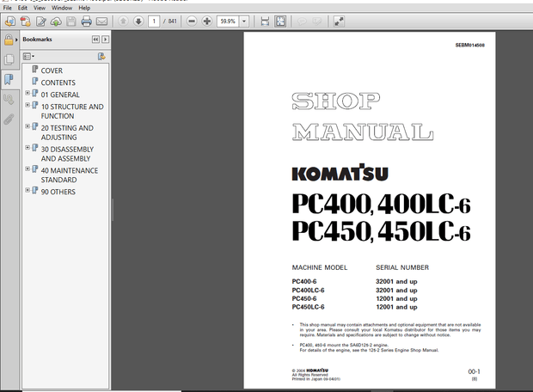
Task: Click the security lock panel icon
Action: coord(8,40)
